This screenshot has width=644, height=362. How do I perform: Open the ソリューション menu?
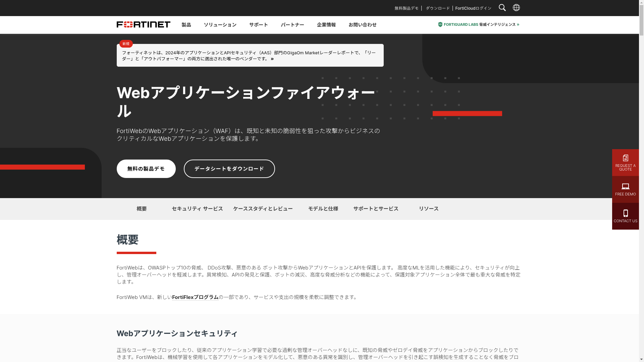click(220, 25)
